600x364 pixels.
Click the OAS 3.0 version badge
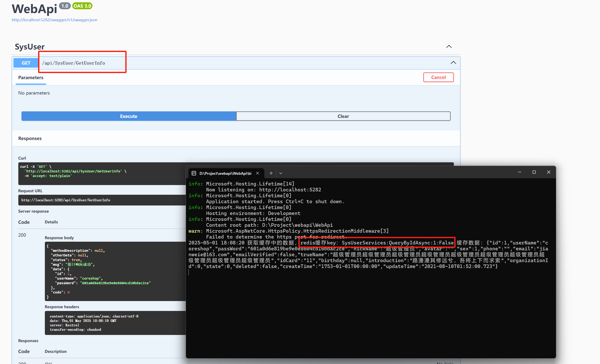tap(82, 6)
